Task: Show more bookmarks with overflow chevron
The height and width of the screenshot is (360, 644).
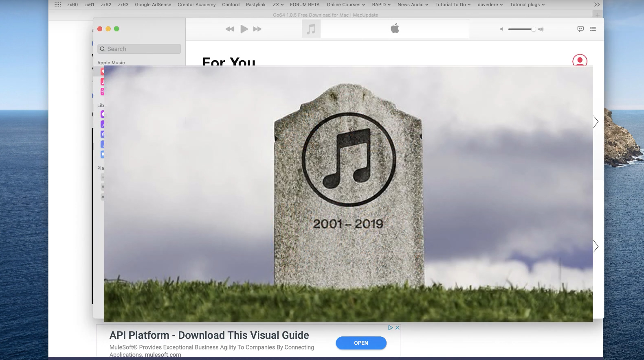Action: point(597,4)
